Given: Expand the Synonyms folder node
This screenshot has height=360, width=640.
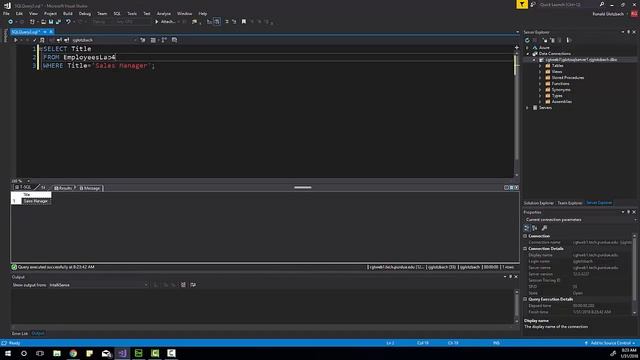Looking at the screenshot, I should [x=540, y=90].
